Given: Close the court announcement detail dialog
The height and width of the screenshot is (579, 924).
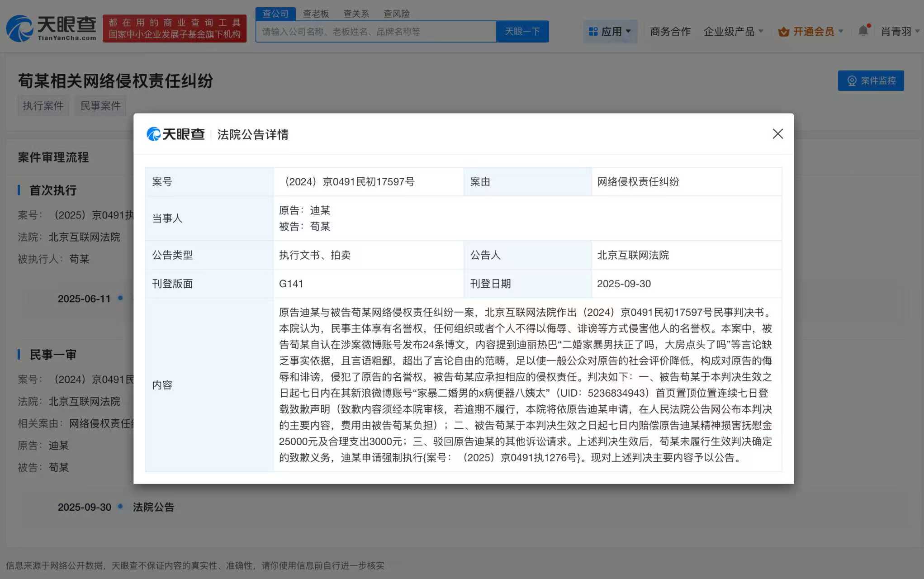Looking at the screenshot, I should tap(777, 134).
